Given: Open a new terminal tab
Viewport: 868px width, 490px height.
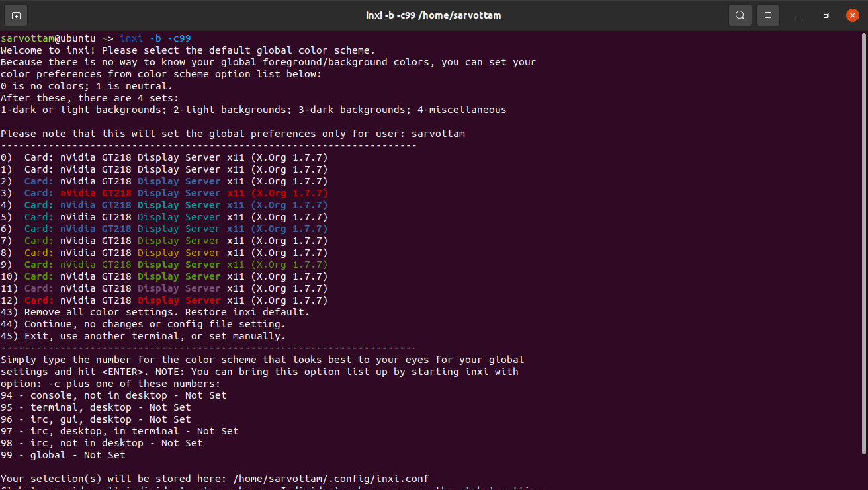Looking at the screenshot, I should 15,15.
